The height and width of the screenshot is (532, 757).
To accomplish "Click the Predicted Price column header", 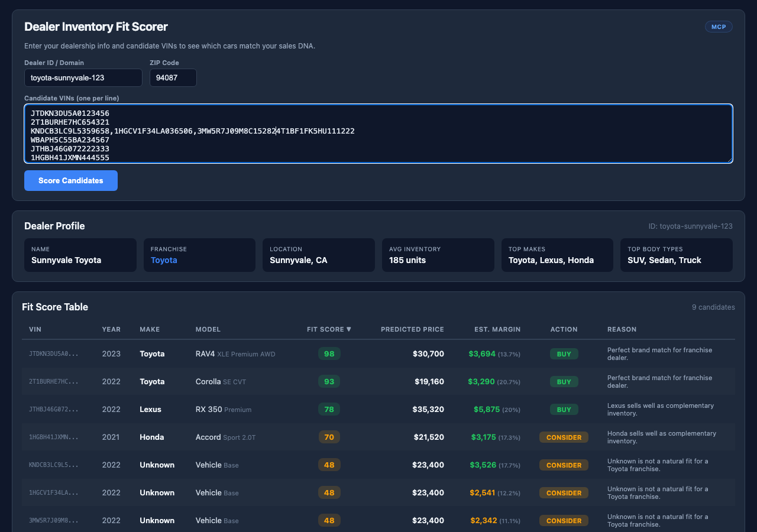I will 412,329.
